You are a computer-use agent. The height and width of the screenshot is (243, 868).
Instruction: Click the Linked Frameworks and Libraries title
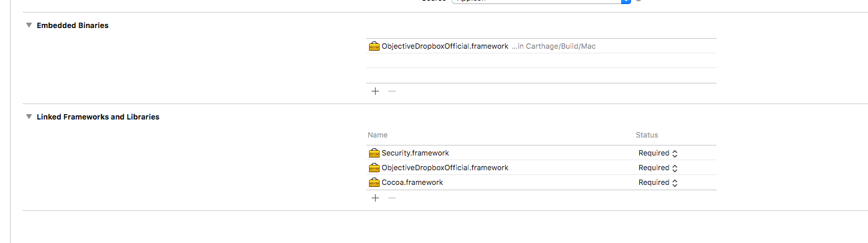point(98,117)
